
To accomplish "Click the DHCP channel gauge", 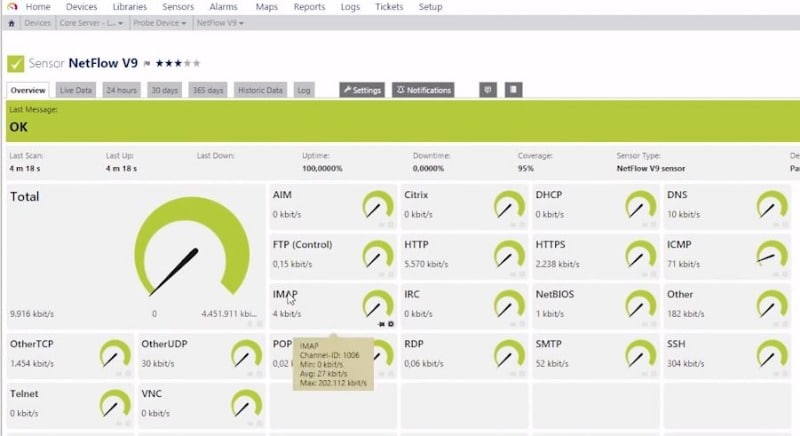I will (x=641, y=205).
